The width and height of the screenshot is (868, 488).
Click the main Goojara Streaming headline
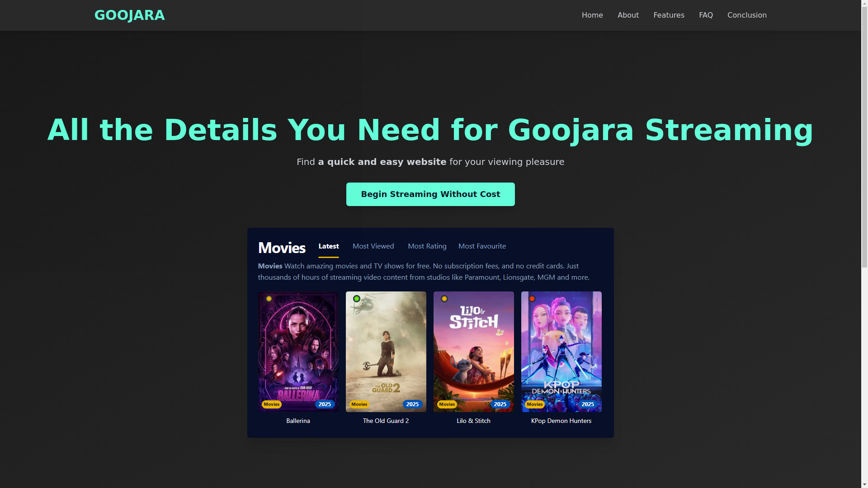coord(430,130)
